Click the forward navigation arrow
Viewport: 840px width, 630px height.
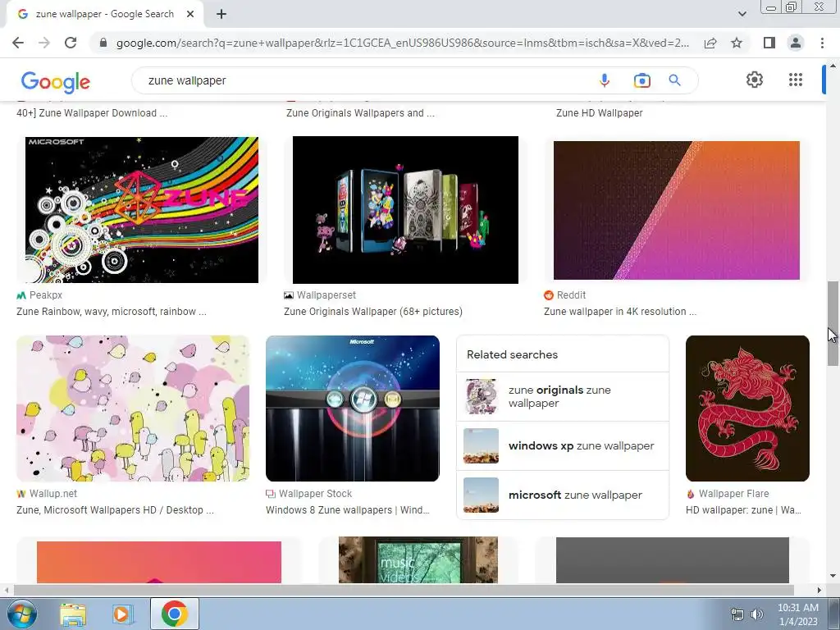(x=44, y=43)
